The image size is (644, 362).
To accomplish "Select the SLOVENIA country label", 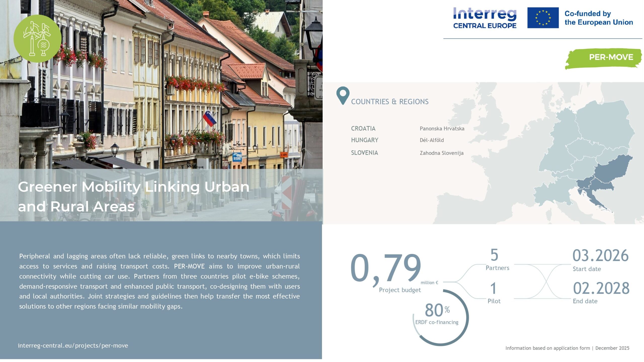I will click(x=364, y=153).
